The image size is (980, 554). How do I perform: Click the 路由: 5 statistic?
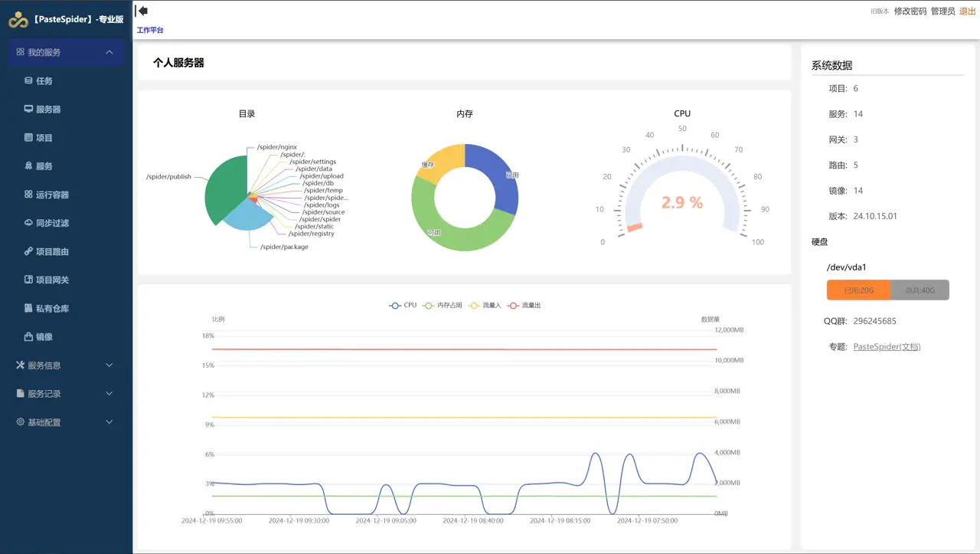844,166
